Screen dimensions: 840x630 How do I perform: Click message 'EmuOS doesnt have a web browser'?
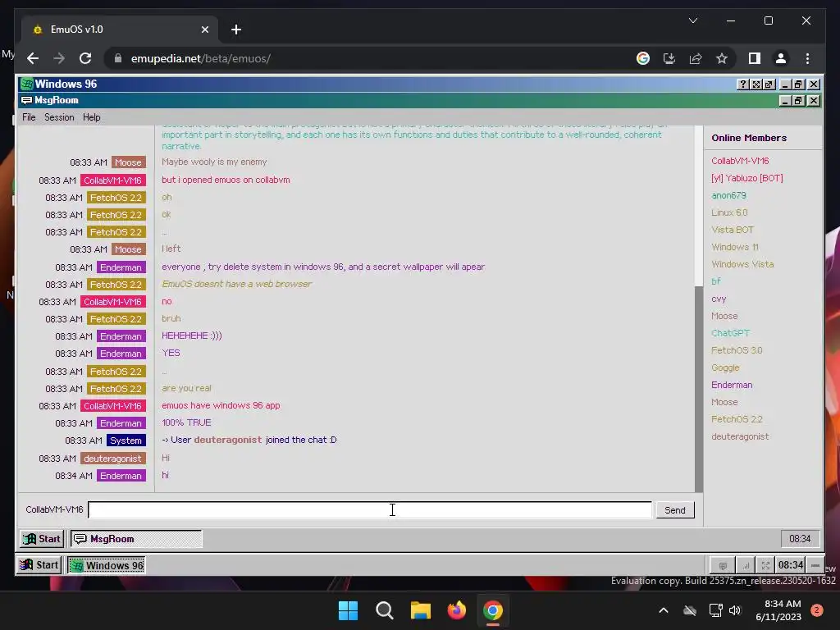coord(237,284)
